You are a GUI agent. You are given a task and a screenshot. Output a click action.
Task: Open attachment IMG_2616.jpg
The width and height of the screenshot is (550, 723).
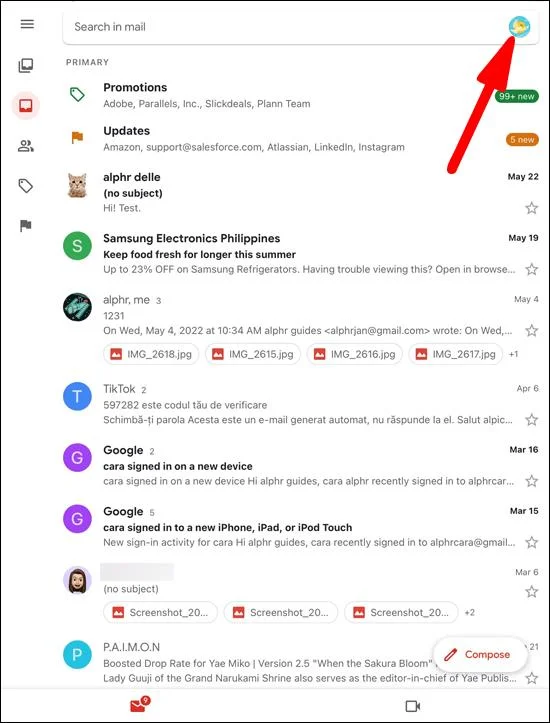(355, 354)
